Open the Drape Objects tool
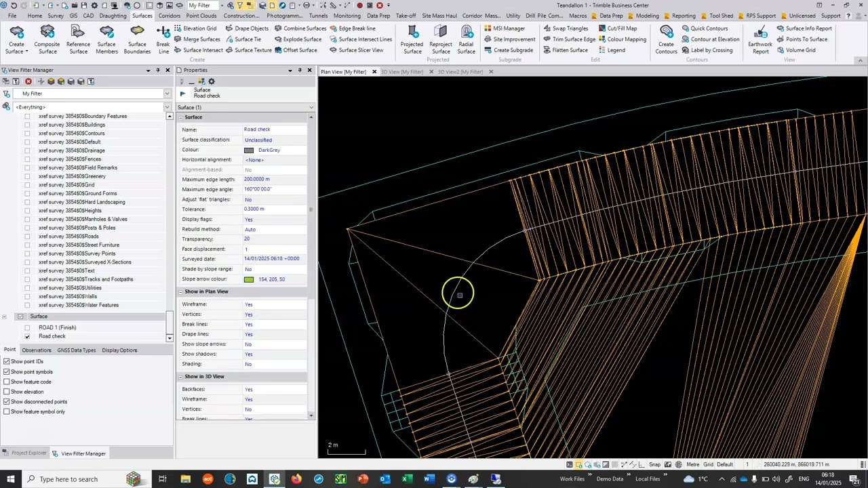The image size is (868, 488). point(247,28)
